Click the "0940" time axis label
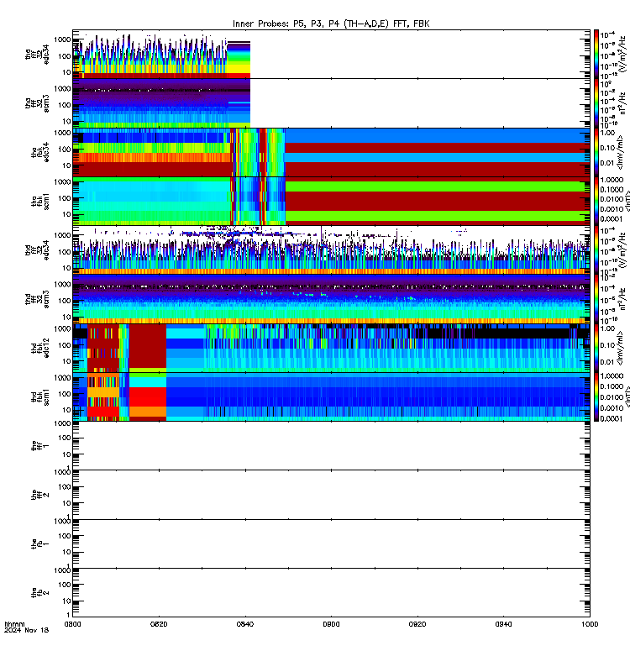This screenshot has width=630, height=672. (x=503, y=624)
